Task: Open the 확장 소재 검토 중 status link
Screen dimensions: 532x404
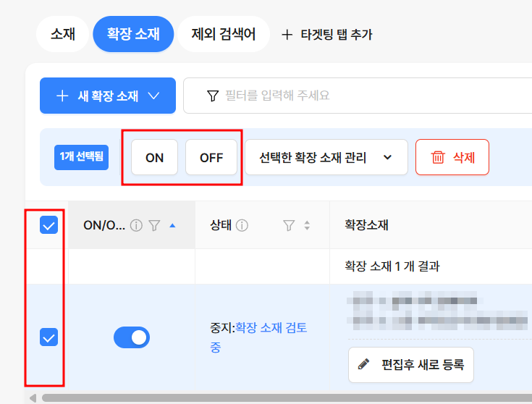Action: (x=258, y=337)
